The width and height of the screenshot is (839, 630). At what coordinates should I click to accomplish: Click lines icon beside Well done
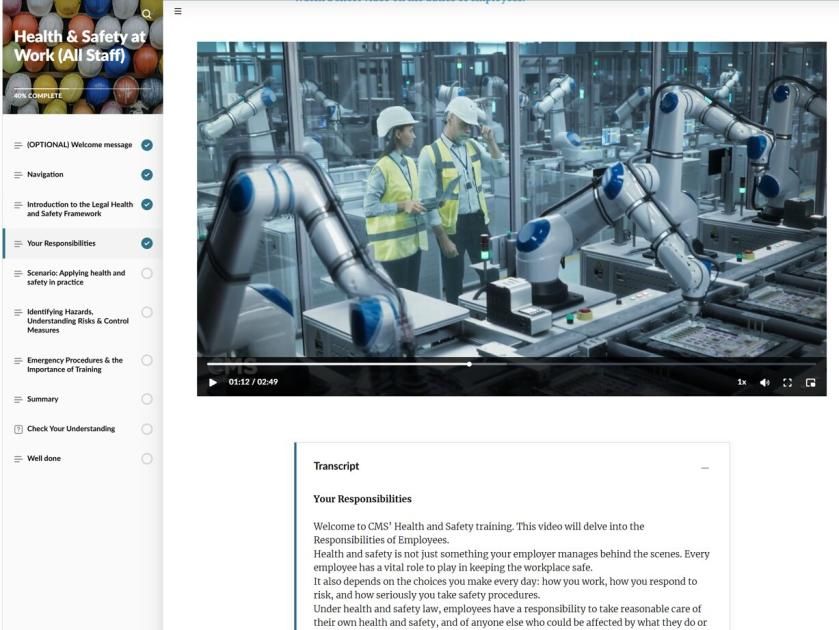click(18, 459)
